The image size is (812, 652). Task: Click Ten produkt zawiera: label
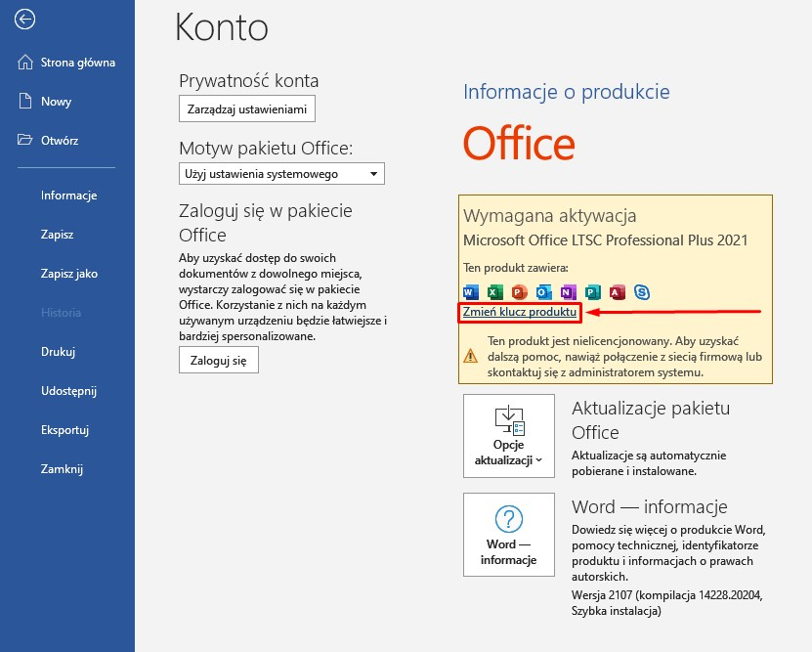[515, 268]
